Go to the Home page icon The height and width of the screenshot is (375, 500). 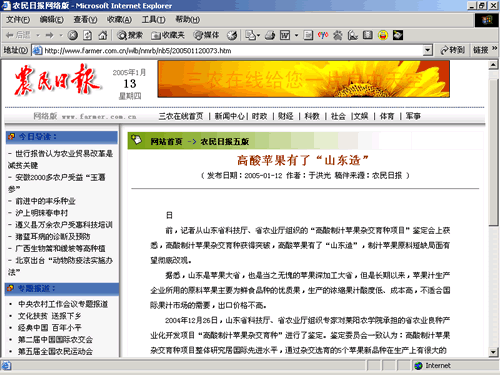point(103,35)
